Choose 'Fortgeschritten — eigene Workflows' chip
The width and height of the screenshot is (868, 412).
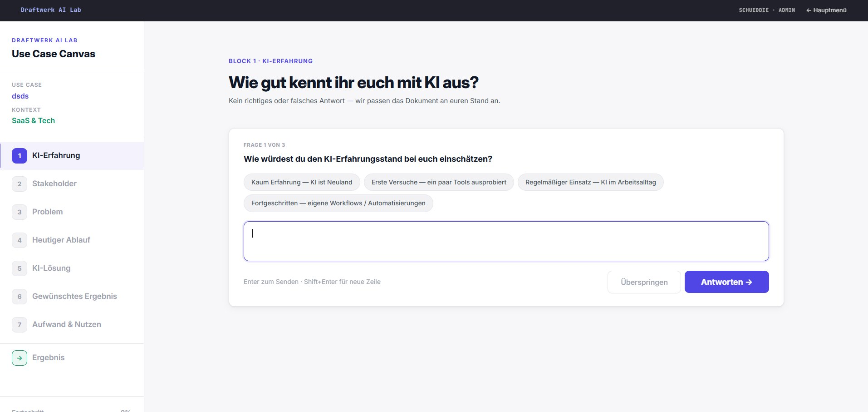coord(338,203)
